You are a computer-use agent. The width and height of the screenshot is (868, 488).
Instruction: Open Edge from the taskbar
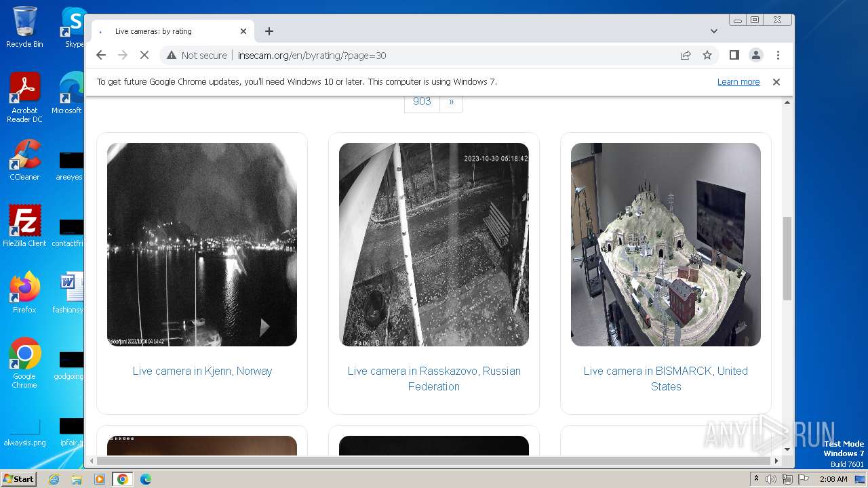[146, 479]
